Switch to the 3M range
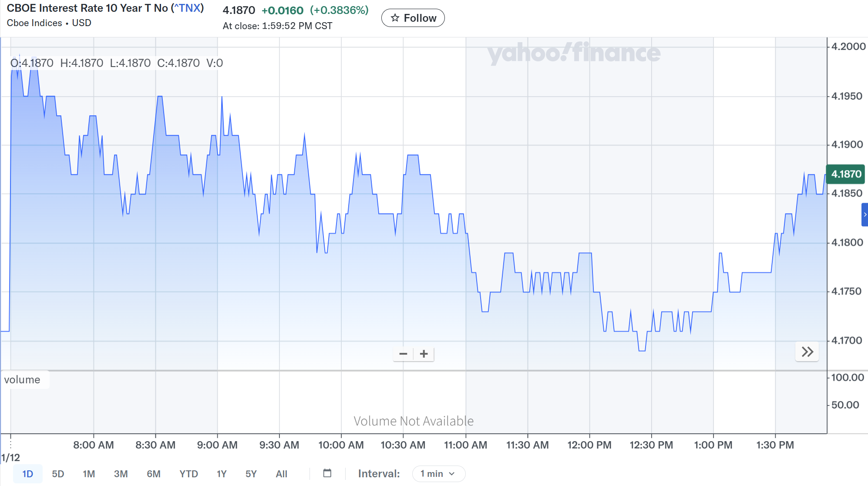 pos(121,473)
